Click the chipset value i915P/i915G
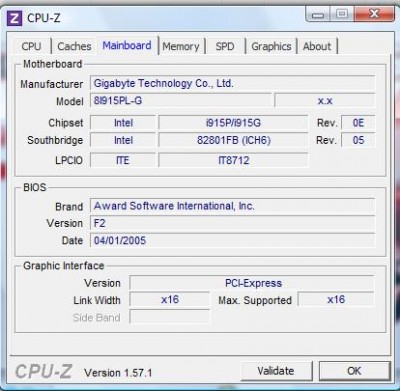 [233, 123]
